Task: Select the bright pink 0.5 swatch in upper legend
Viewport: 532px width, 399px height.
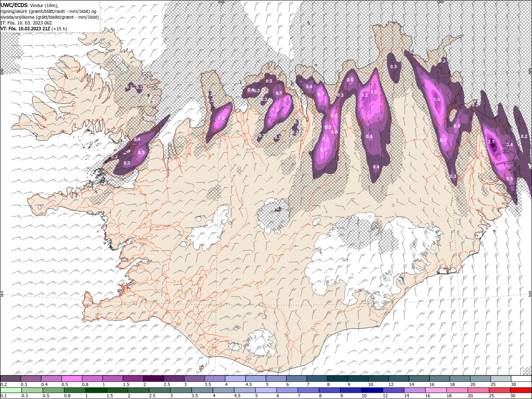Action: (x=72, y=378)
